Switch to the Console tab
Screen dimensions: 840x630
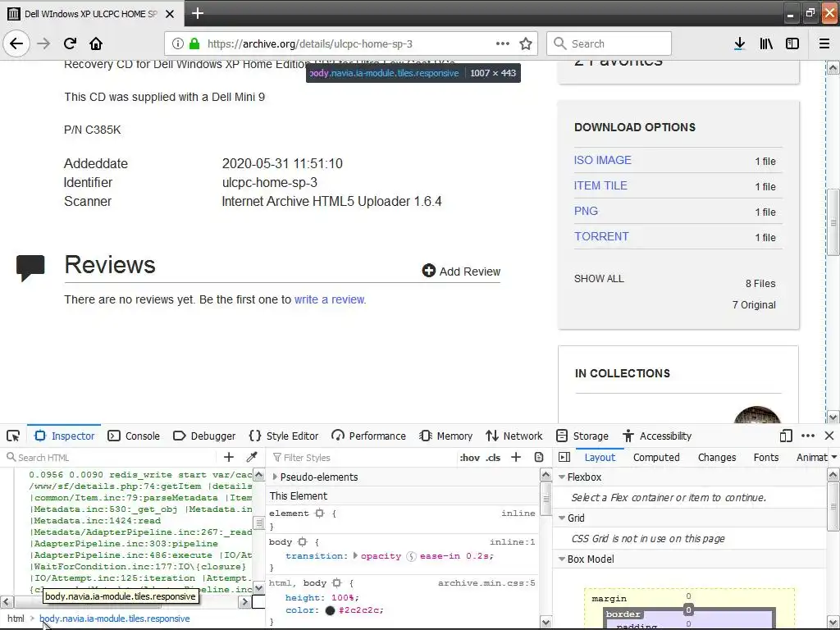click(x=134, y=436)
